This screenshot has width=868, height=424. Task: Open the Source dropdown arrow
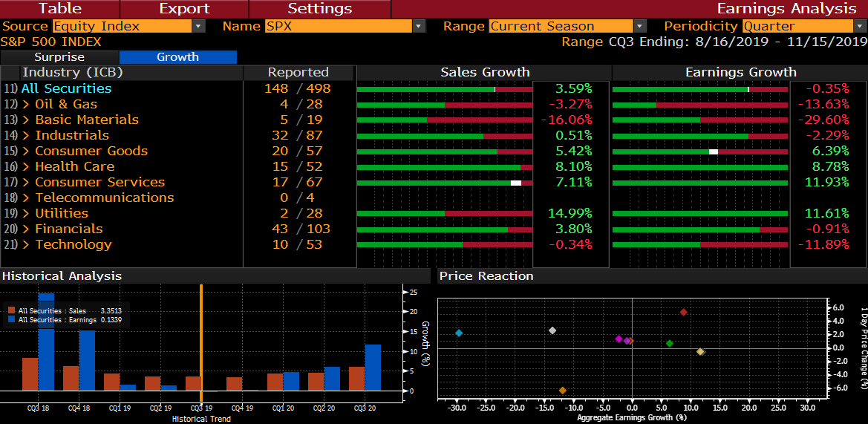(198, 26)
